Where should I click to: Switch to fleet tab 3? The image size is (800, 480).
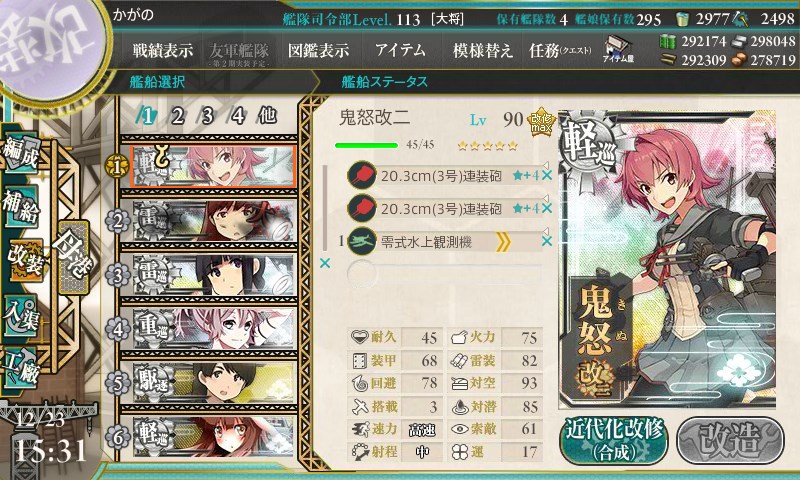(207, 116)
